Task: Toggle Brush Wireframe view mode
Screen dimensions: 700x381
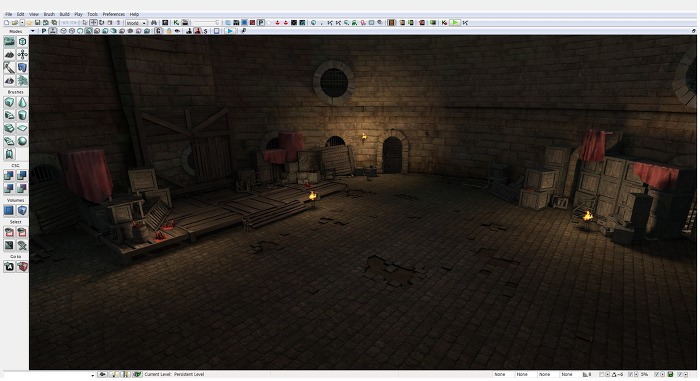Action: pos(63,31)
